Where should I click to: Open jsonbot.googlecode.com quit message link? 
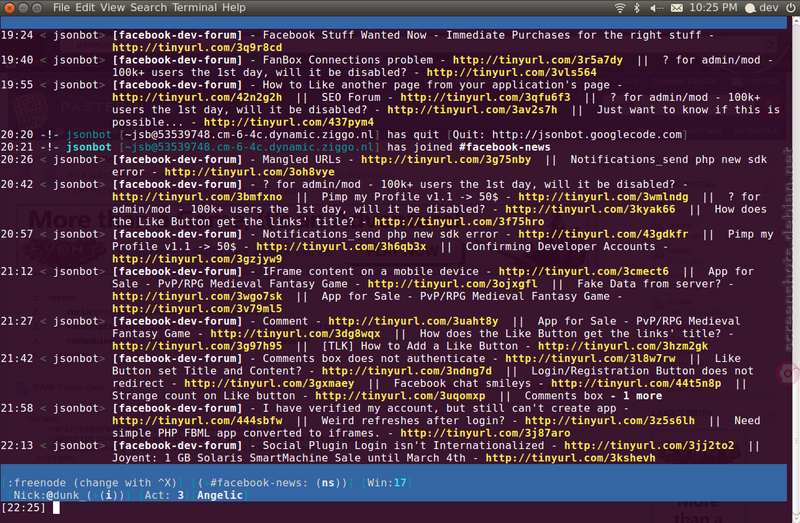587,135
